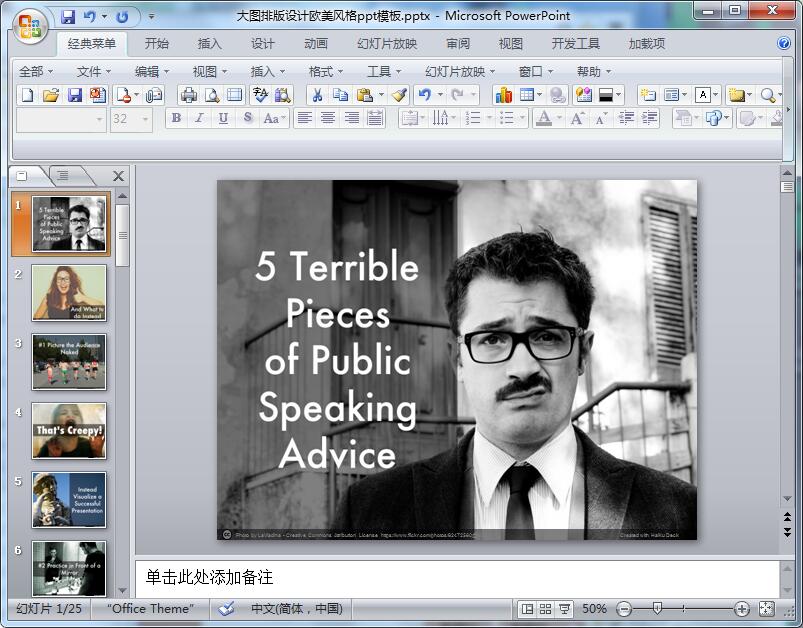Switch to the 设计 ribbon tab
Screen dimensions: 803x628
pyautogui.click(x=263, y=44)
